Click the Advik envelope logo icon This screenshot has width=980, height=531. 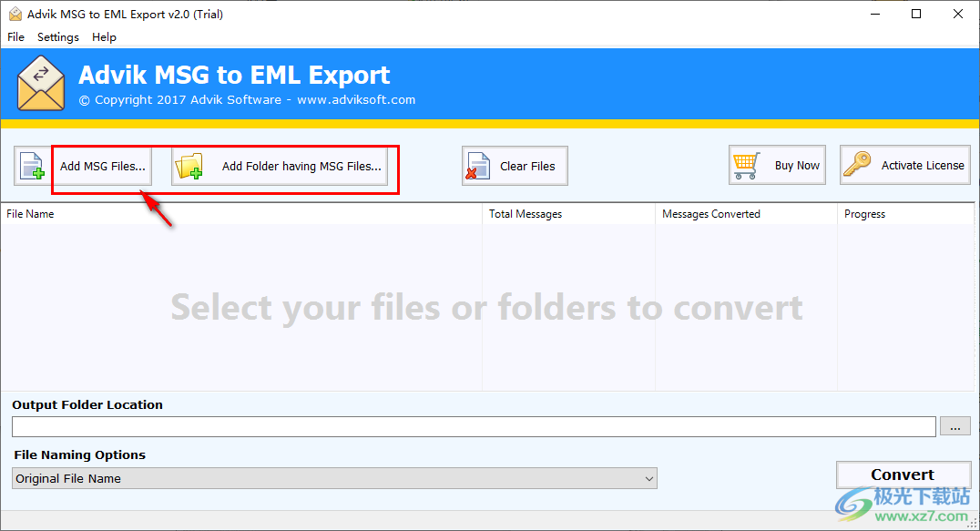tap(41, 84)
